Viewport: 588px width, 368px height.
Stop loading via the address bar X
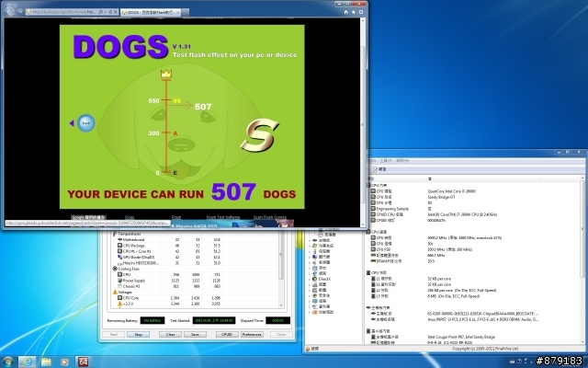pos(116,12)
